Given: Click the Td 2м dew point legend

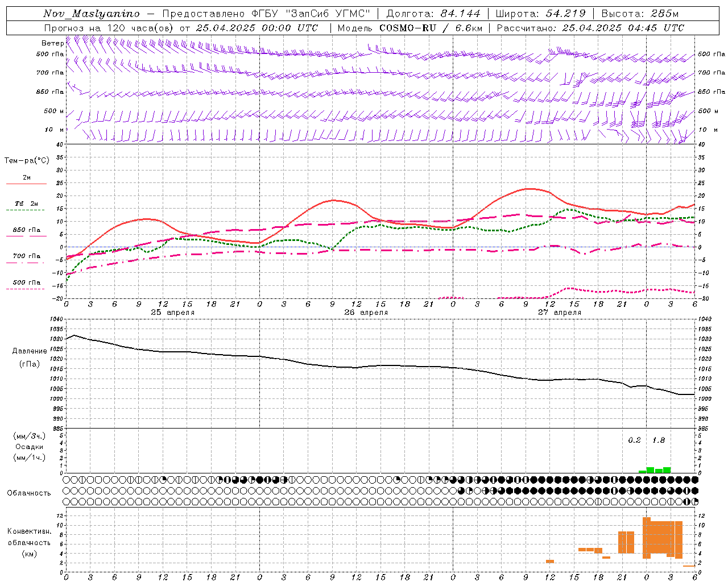Looking at the screenshot, I should 26,206.
